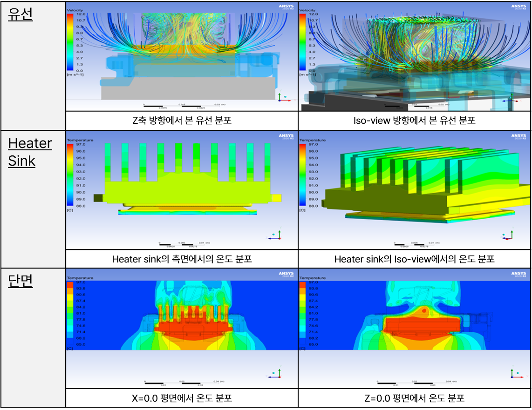Click temperature color legend in front-view heat sink image

[x=70, y=175]
